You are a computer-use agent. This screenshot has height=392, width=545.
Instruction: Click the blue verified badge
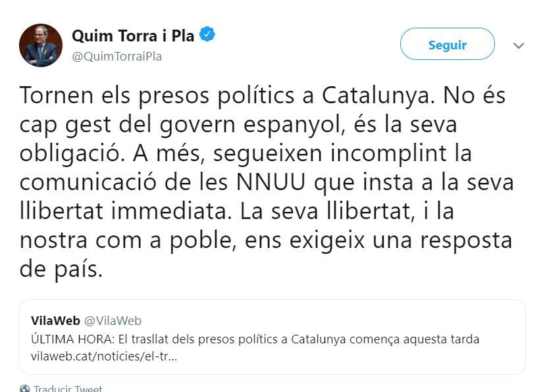pos(207,35)
